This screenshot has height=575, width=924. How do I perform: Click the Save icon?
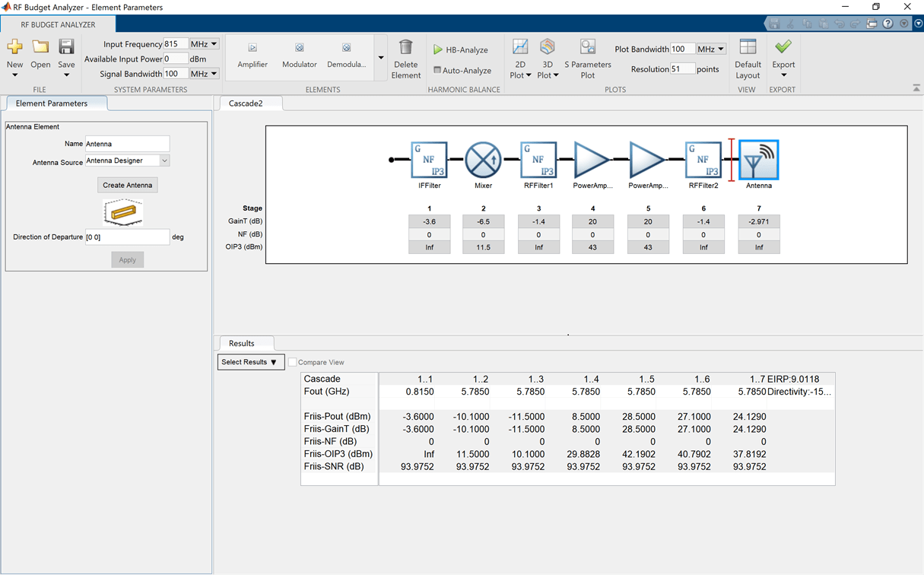(x=66, y=47)
